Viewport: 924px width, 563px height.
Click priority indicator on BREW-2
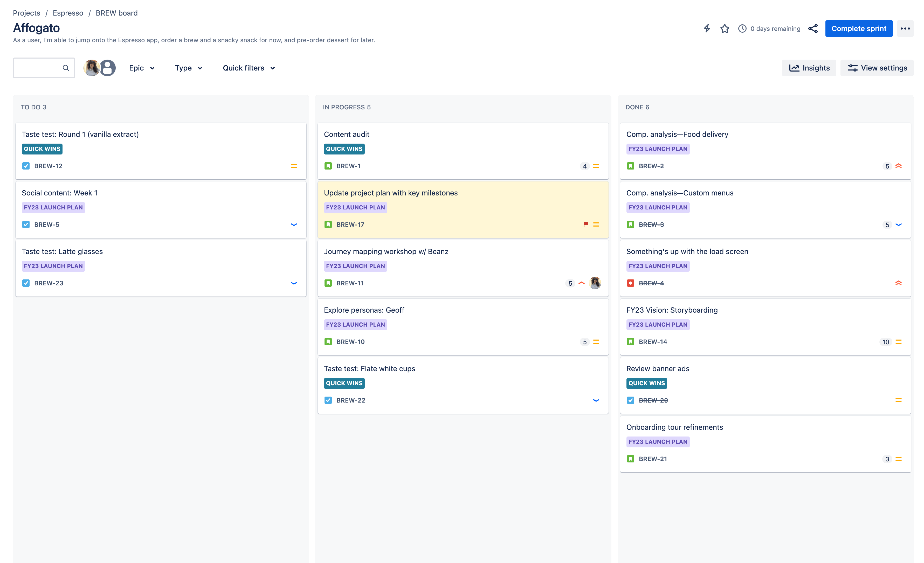pos(899,165)
